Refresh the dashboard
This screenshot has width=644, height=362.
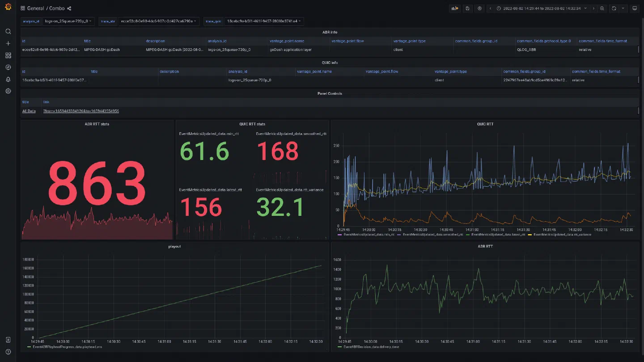tap(614, 8)
